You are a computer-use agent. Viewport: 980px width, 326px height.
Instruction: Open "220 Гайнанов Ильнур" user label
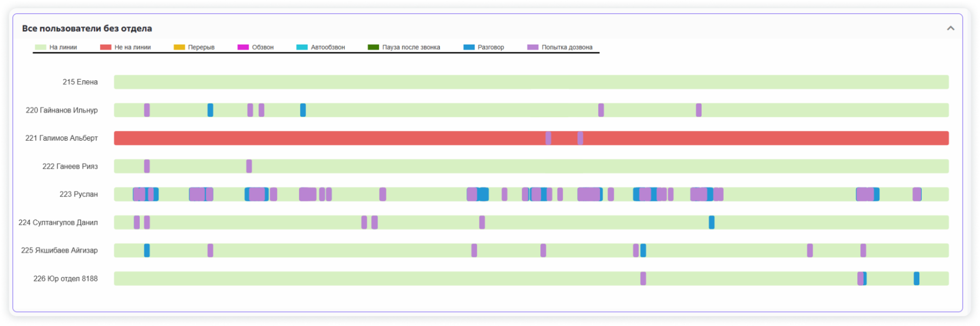[x=62, y=110]
